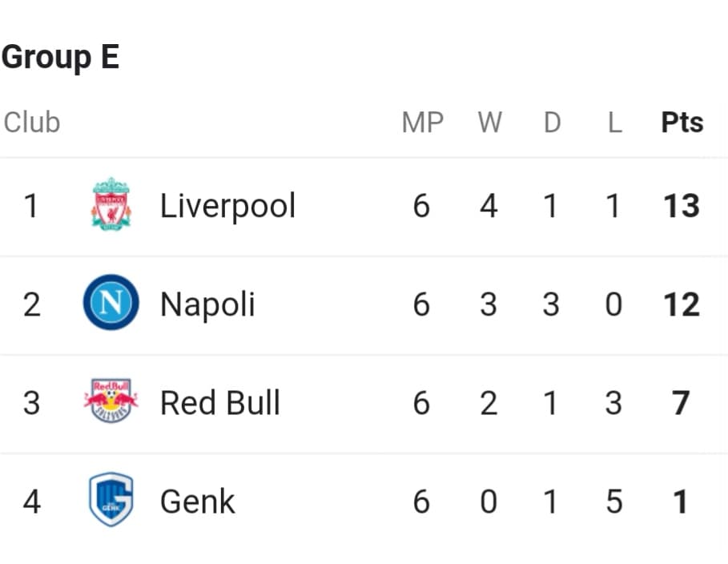728x564 pixels.
Task: Open the Liverpool team name link
Action: [227, 206]
